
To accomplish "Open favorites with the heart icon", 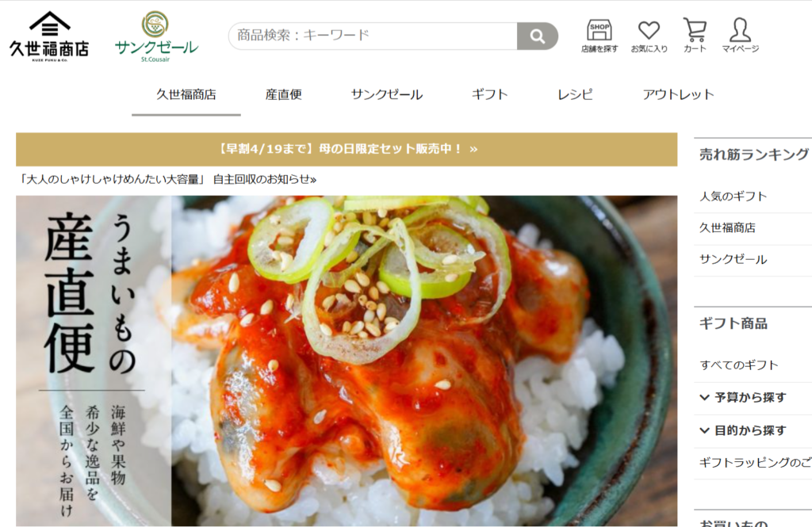I will point(649,36).
